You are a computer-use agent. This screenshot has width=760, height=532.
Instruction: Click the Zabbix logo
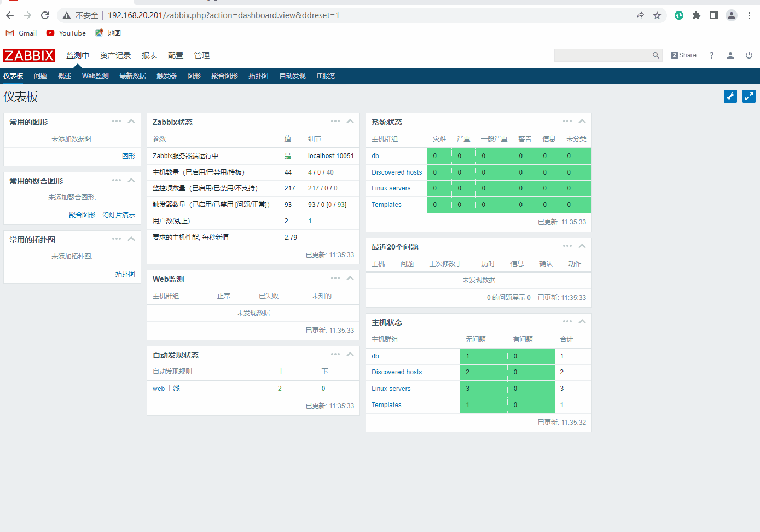pyautogui.click(x=29, y=55)
